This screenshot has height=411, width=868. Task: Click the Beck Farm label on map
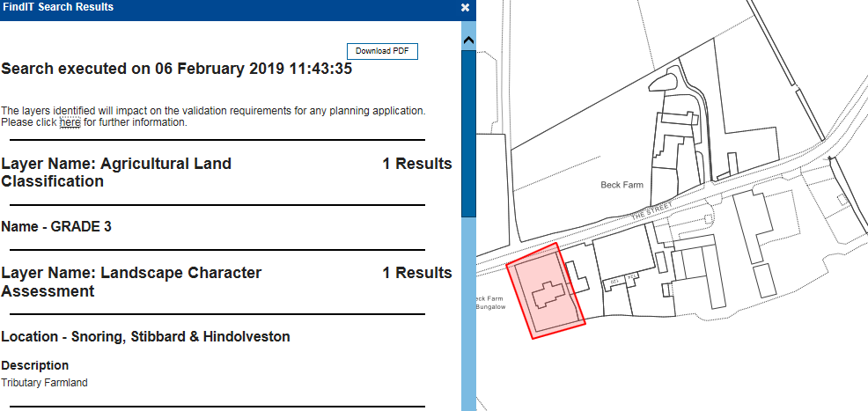tap(622, 185)
